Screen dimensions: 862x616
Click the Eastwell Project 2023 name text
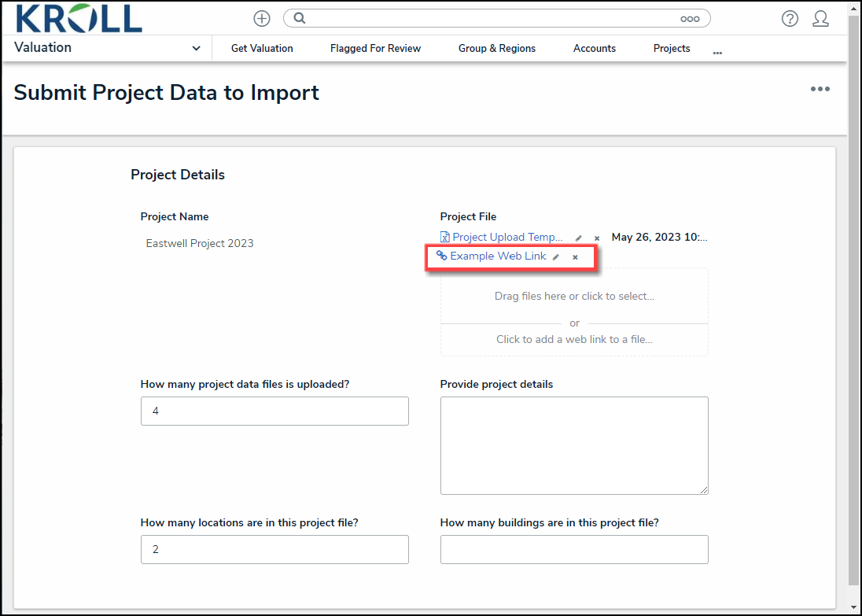point(200,243)
